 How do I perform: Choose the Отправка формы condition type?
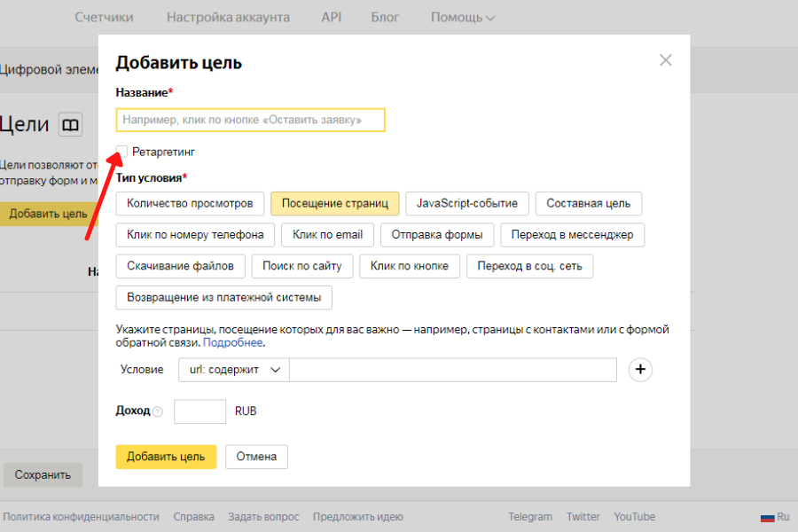coord(436,235)
